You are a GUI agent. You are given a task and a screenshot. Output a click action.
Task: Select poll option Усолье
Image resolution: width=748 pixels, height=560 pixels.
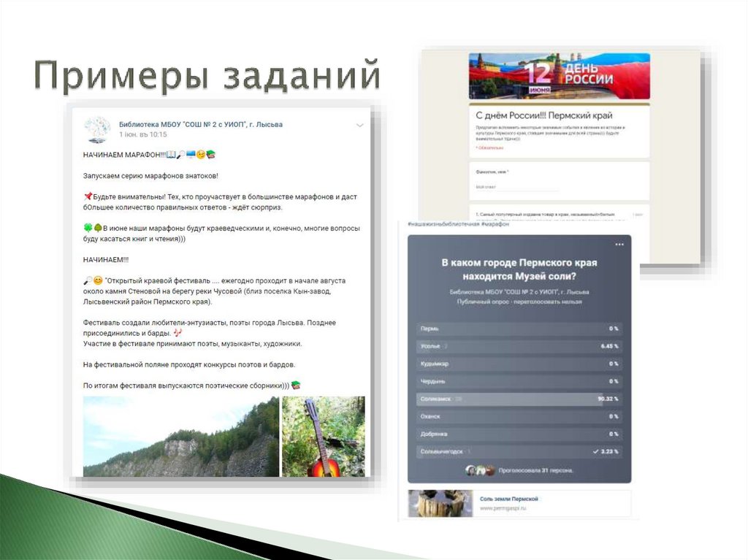[519, 346]
